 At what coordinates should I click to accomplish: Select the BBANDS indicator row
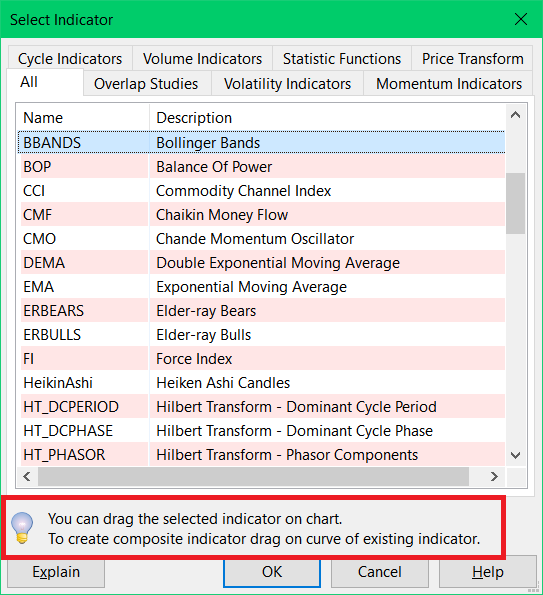[261, 143]
